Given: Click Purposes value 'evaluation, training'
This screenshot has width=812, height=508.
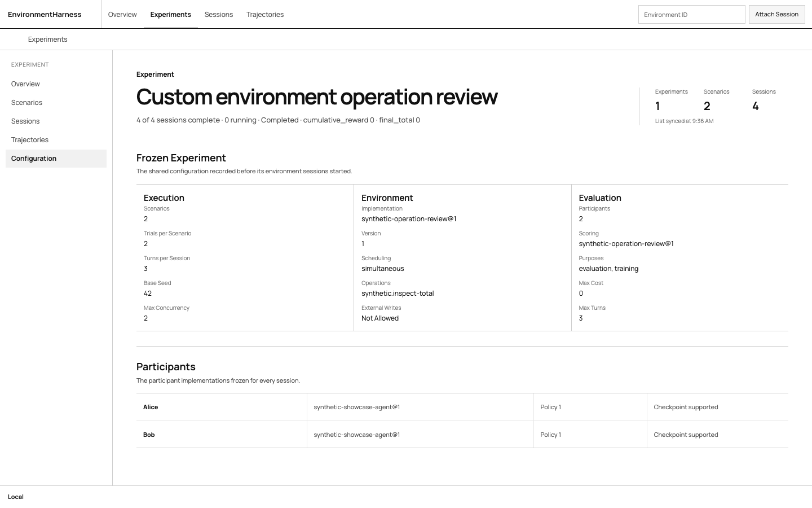Looking at the screenshot, I should click(x=608, y=269).
